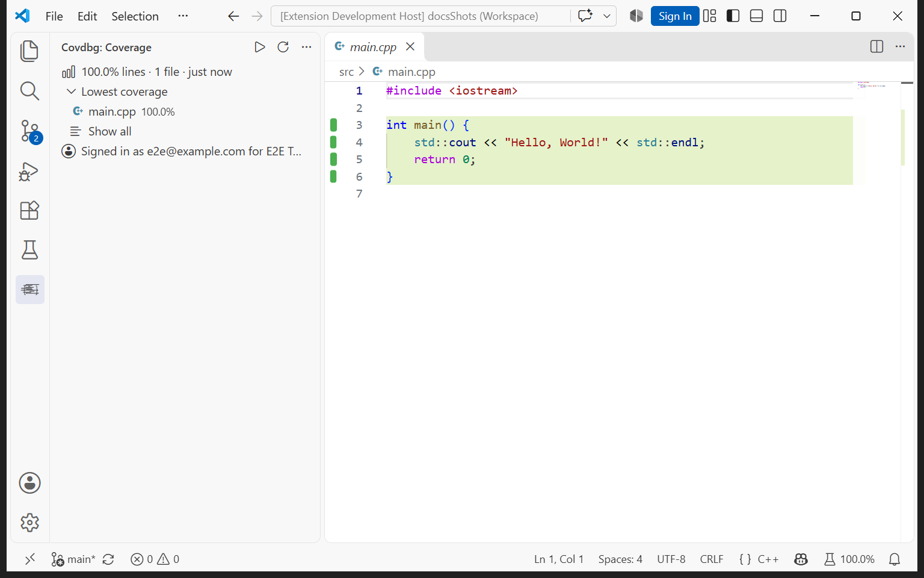This screenshot has height=578, width=924.
Task: Click the 100.0% lines summary row
Action: click(185, 72)
